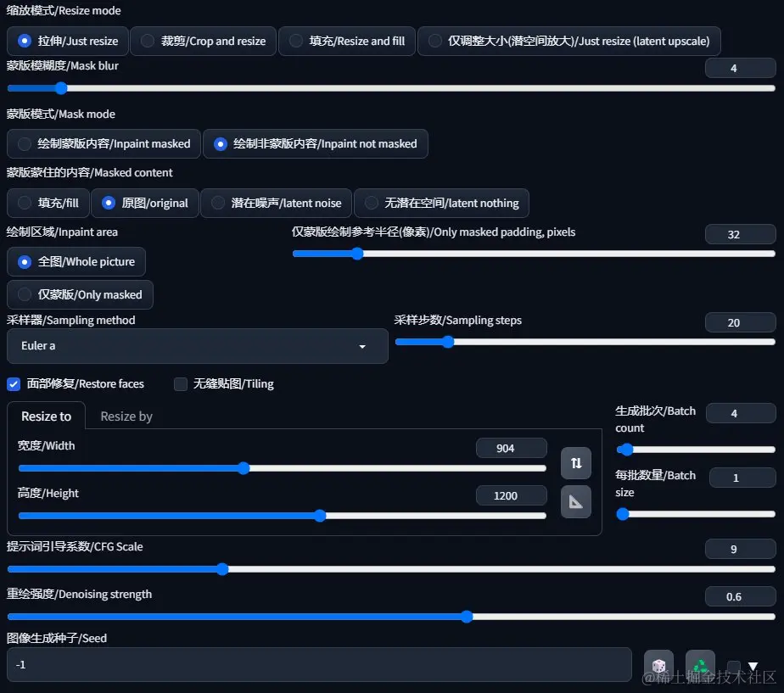Enable 无缝贴图/Tiling checkbox
Screen dimensions: 784x693
click(x=181, y=384)
